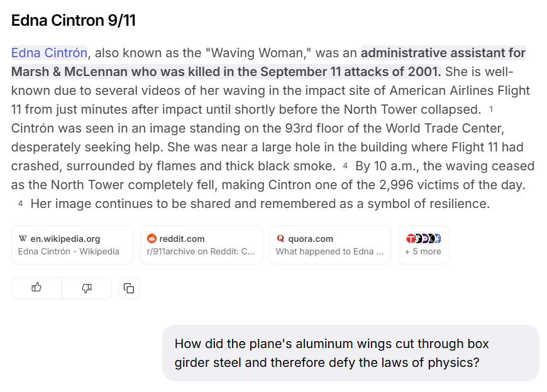Click the "reddit.com" domain label
547x392 pixels.
pyautogui.click(x=182, y=239)
